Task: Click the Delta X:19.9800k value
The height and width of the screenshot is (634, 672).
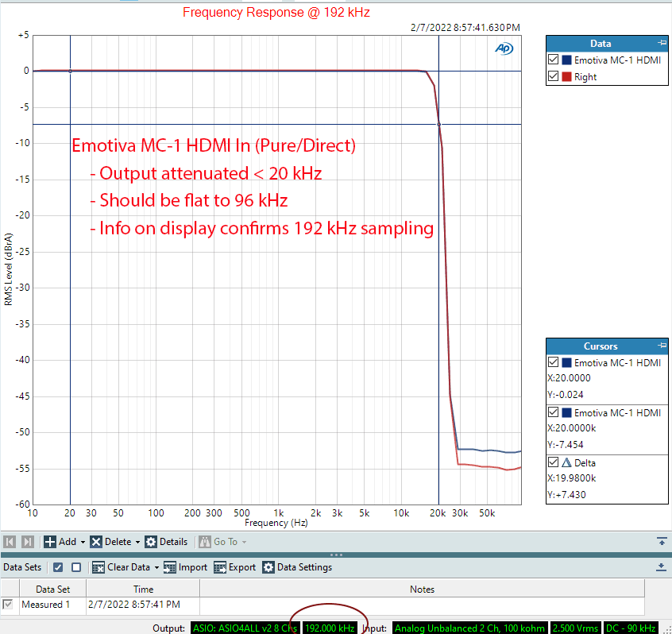Action: pyautogui.click(x=571, y=478)
